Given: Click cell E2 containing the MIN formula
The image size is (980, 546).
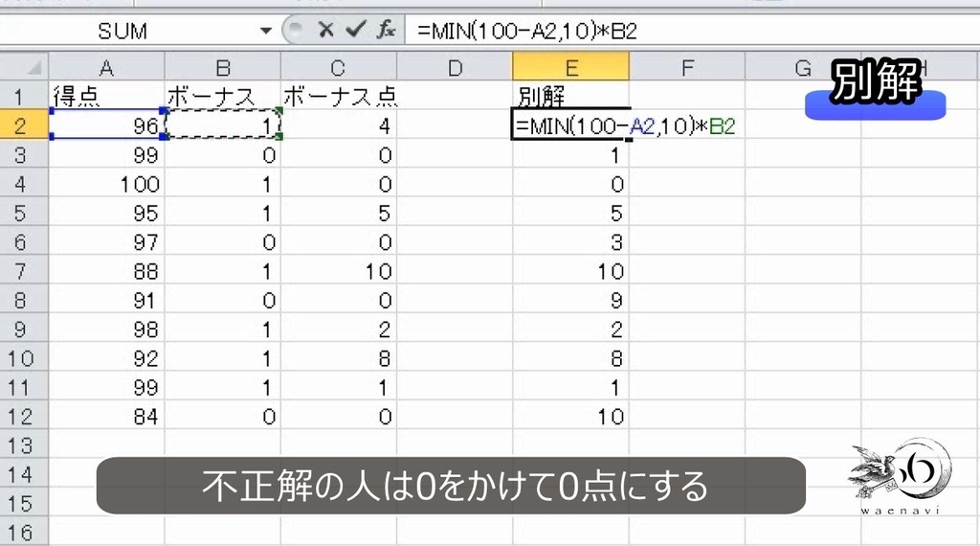Looking at the screenshot, I should tap(570, 125).
